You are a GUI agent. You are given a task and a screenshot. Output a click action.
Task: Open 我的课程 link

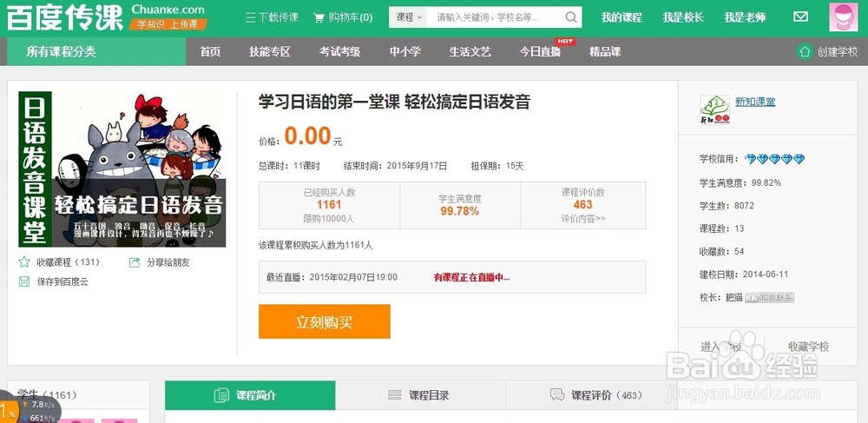click(621, 17)
